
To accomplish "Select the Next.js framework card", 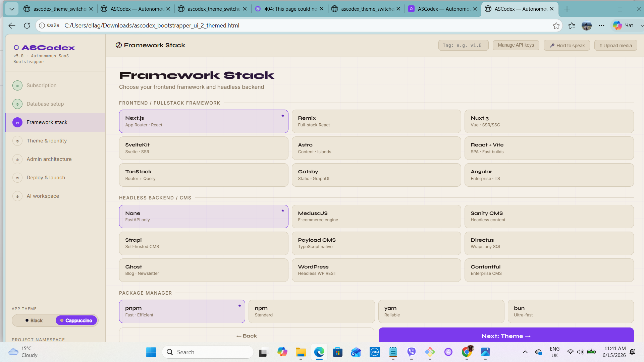I will point(204,121).
